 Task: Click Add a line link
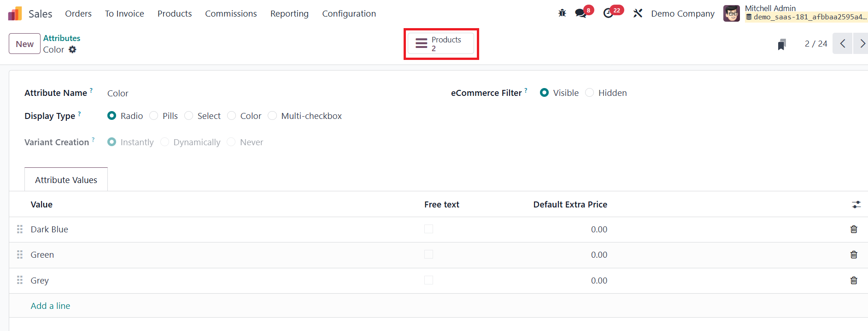coord(51,306)
